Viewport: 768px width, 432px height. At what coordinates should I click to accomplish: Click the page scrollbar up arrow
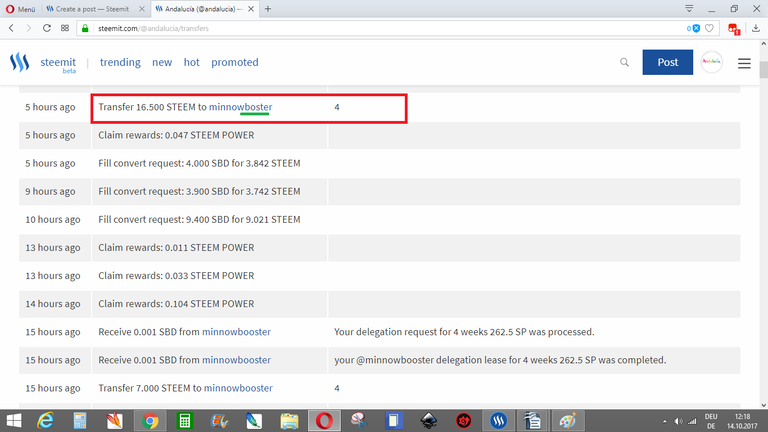pos(764,44)
